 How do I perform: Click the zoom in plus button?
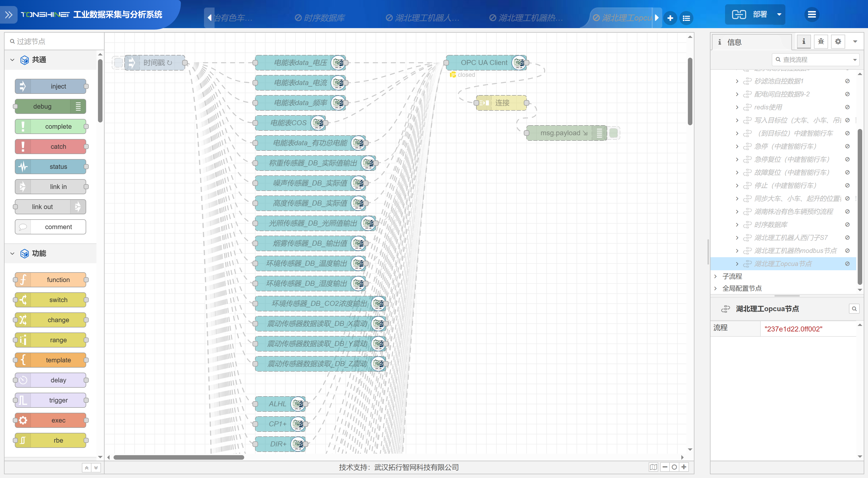click(x=684, y=467)
